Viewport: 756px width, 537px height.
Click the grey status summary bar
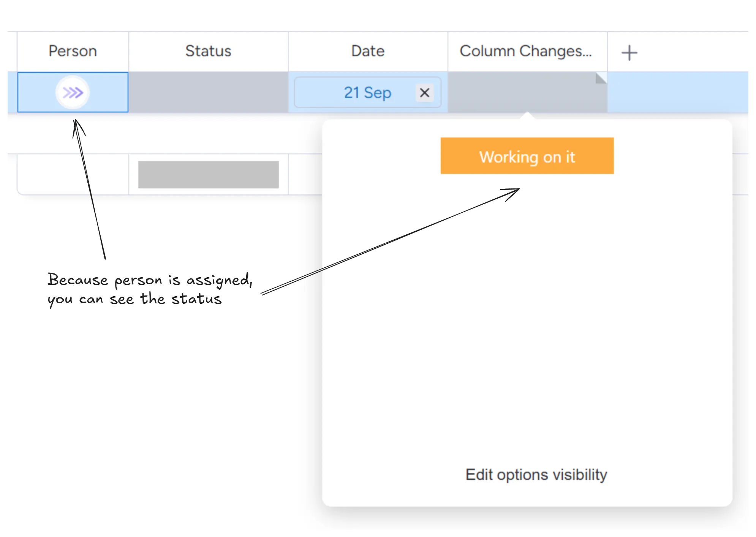coord(208,175)
